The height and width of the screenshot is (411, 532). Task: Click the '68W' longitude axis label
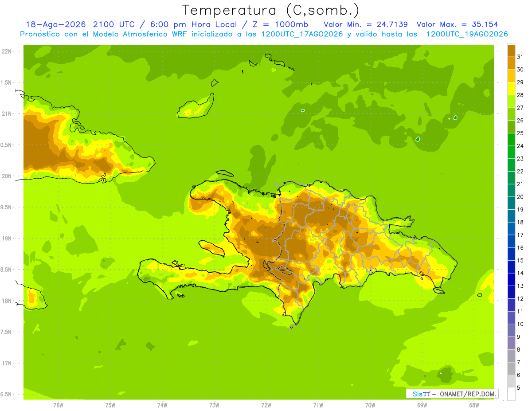click(x=474, y=405)
